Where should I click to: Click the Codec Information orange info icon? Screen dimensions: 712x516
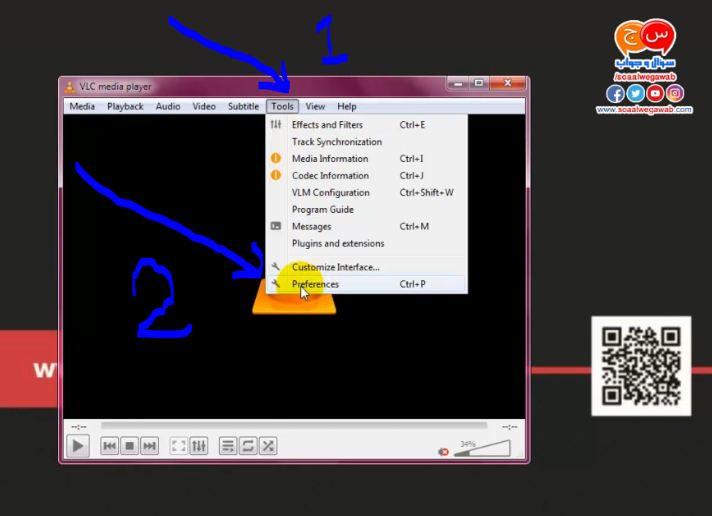[x=276, y=175]
